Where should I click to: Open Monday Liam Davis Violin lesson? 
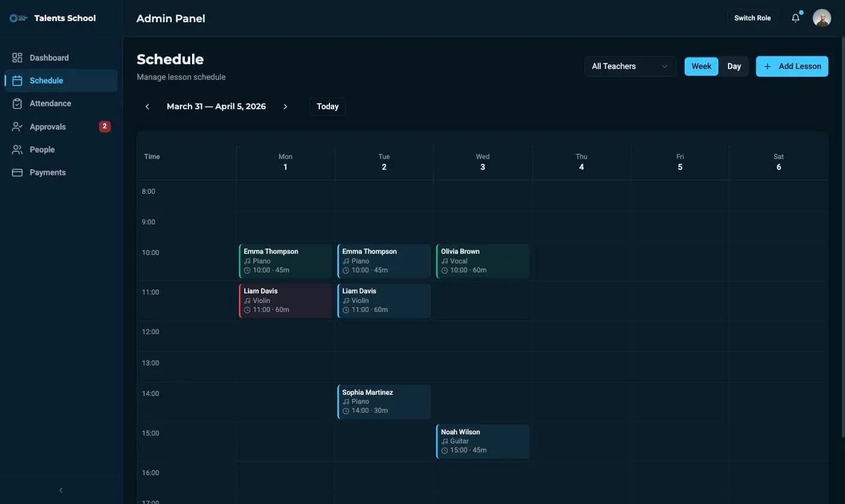tap(286, 301)
